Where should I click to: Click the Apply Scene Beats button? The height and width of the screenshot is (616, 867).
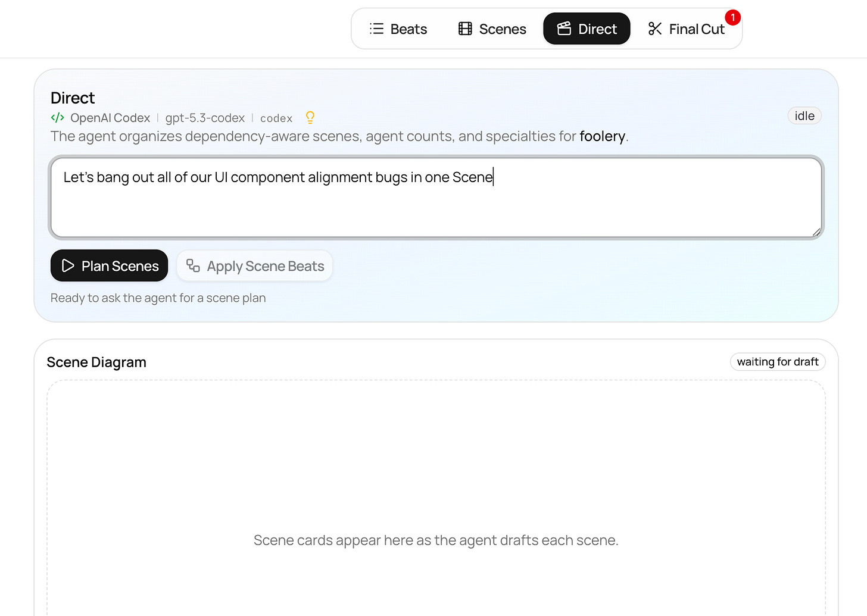[255, 265]
